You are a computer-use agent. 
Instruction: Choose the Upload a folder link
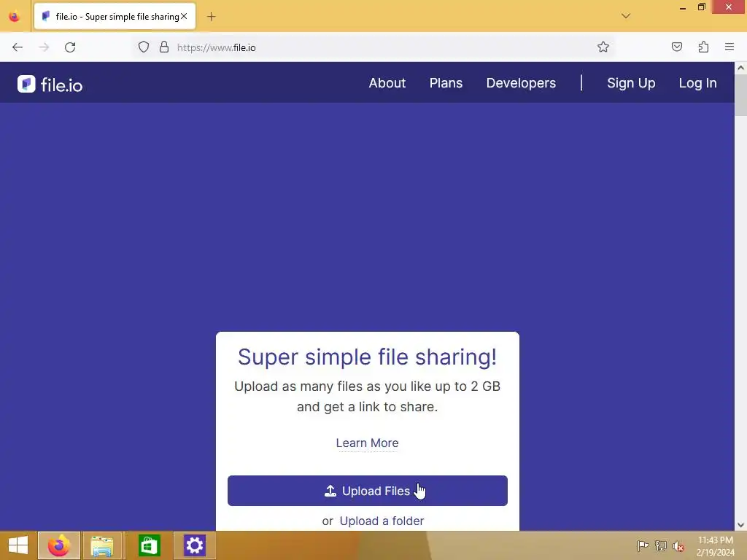point(382,521)
